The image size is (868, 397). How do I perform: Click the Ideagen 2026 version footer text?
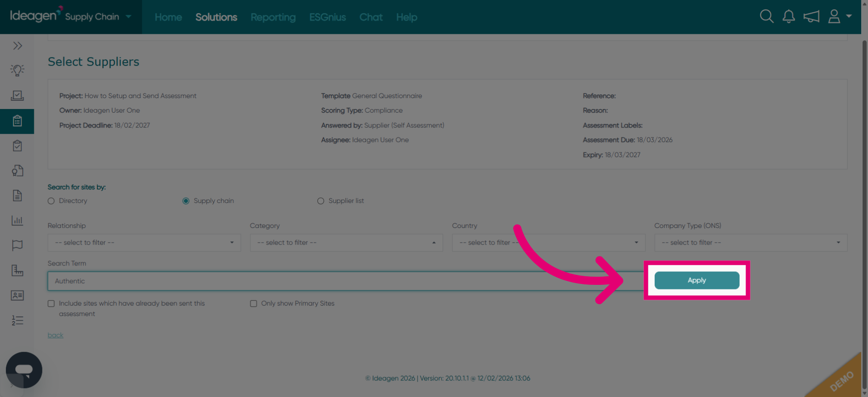(448, 378)
